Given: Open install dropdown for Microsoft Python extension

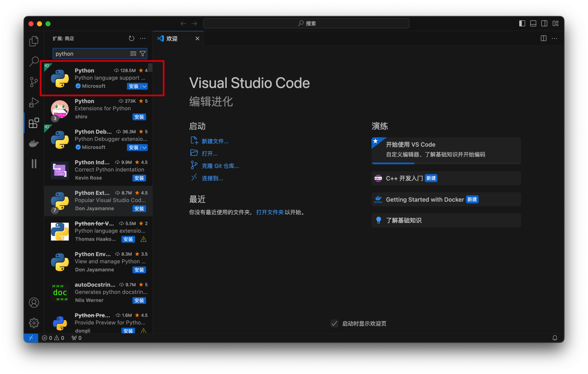Looking at the screenshot, I should [x=144, y=86].
